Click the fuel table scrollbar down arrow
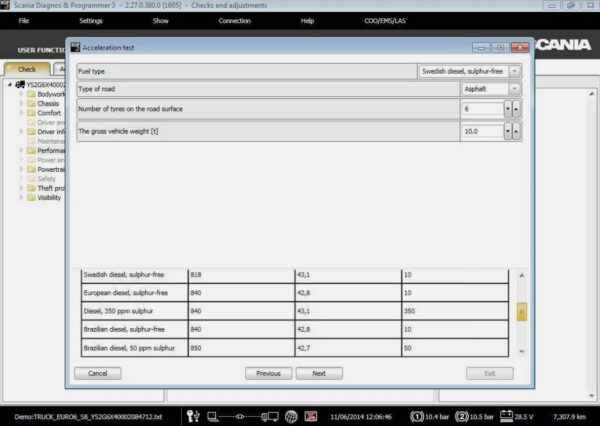Screen dimensions: 600x426 (522, 351)
